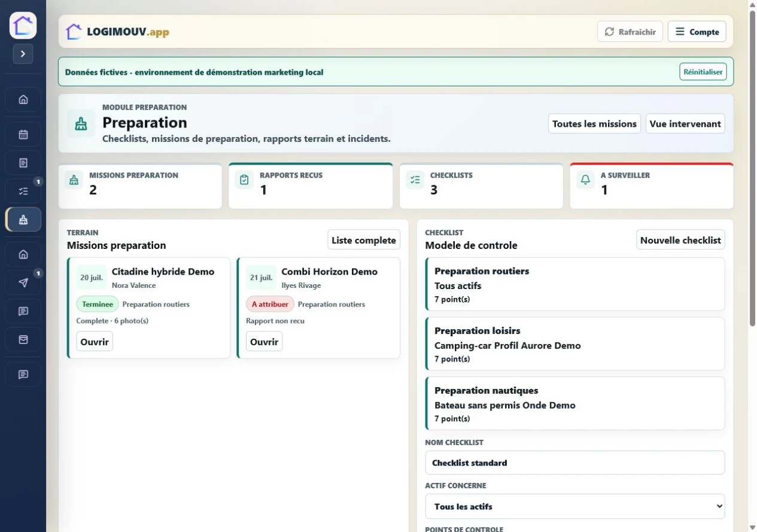Open the Combi Horizon Demo mission
The height and width of the screenshot is (532, 757).
265,342
